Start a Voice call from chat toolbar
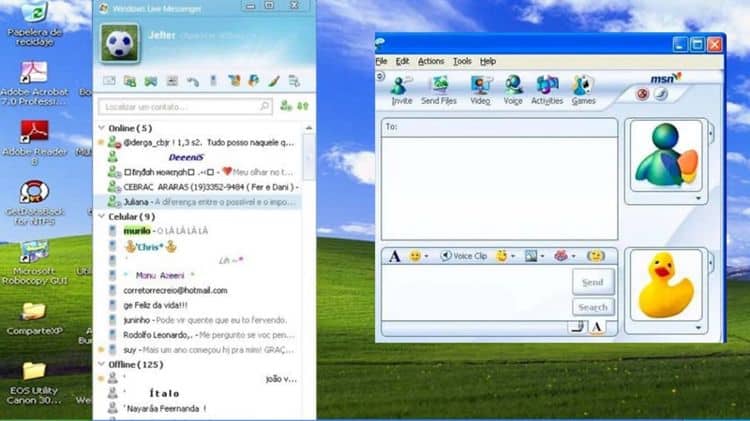The image size is (750, 421). click(x=513, y=90)
